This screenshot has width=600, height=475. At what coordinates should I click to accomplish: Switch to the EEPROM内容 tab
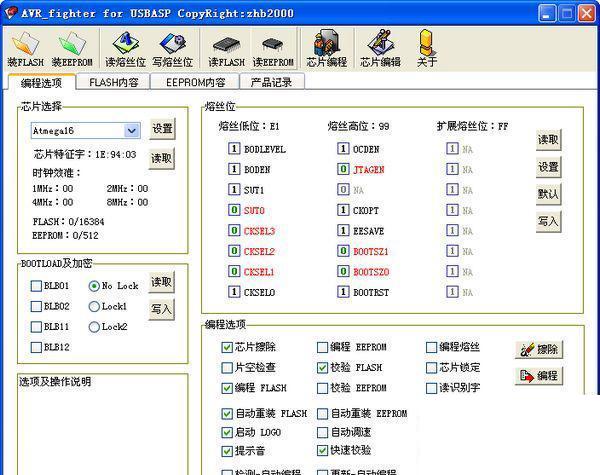tap(195, 82)
